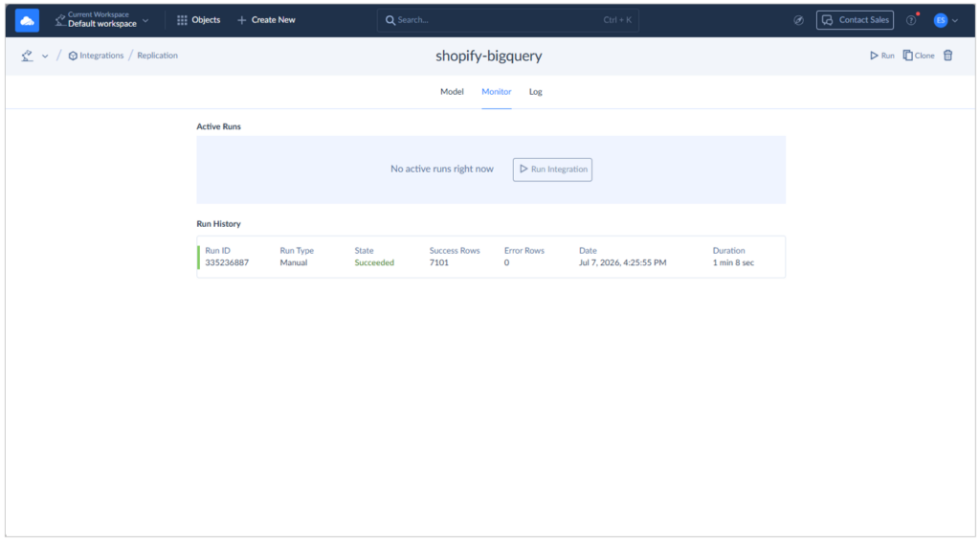Expand the breadcrumb workspace chevron
This screenshot has width=980, height=544.
click(x=45, y=57)
